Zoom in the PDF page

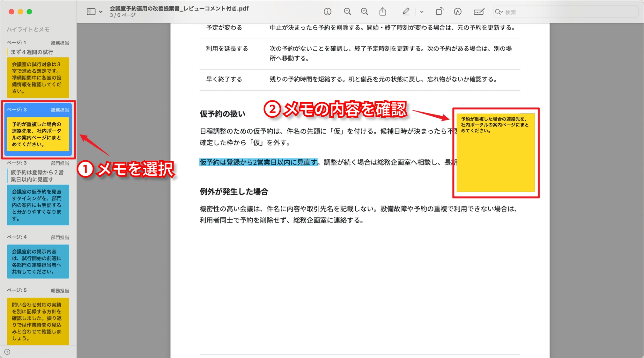(364, 12)
